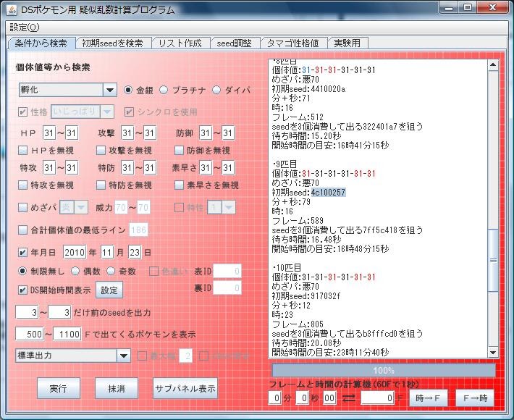Click the F→時 convert button
514x420 pixels.
pos(475,398)
